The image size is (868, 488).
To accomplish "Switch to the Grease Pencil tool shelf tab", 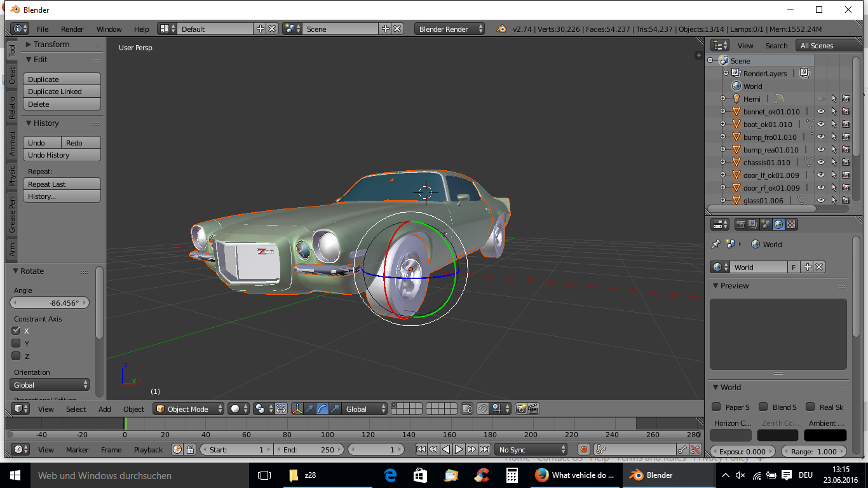I will pyautogui.click(x=11, y=214).
